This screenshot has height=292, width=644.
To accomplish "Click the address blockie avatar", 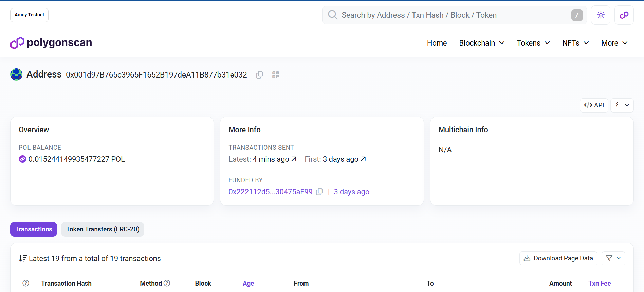I will point(16,74).
